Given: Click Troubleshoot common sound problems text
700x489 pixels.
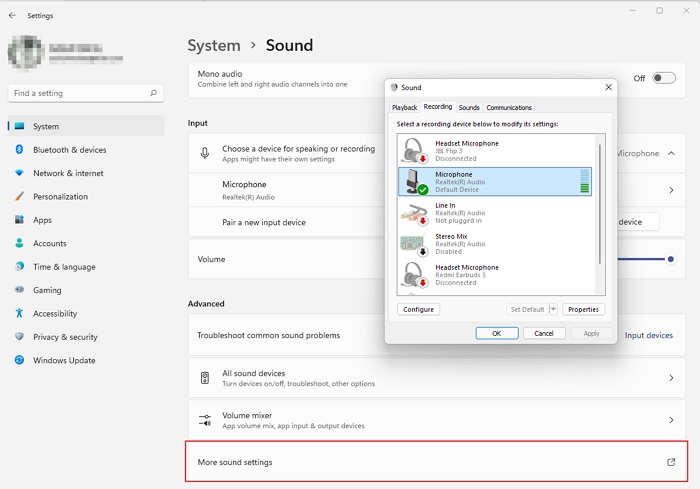Looking at the screenshot, I should click(x=268, y=335).
